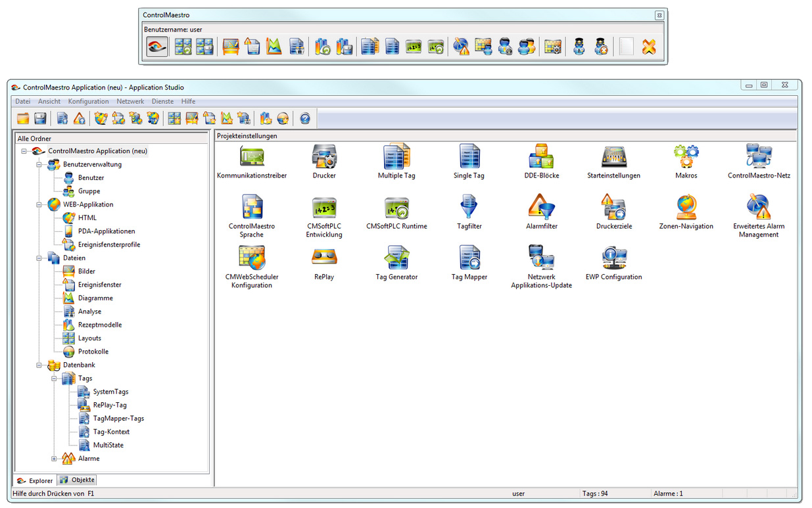
Task: Click the save diskette toolbar icon
Action: (40, 118)
